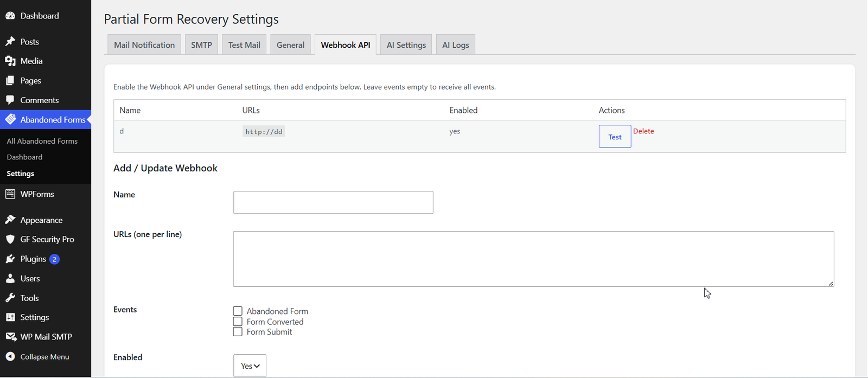Click the WP Mail SMTP envelope icon
Image resolution: width=868 pixels, height=378 pixels.
tap(10, 337)
